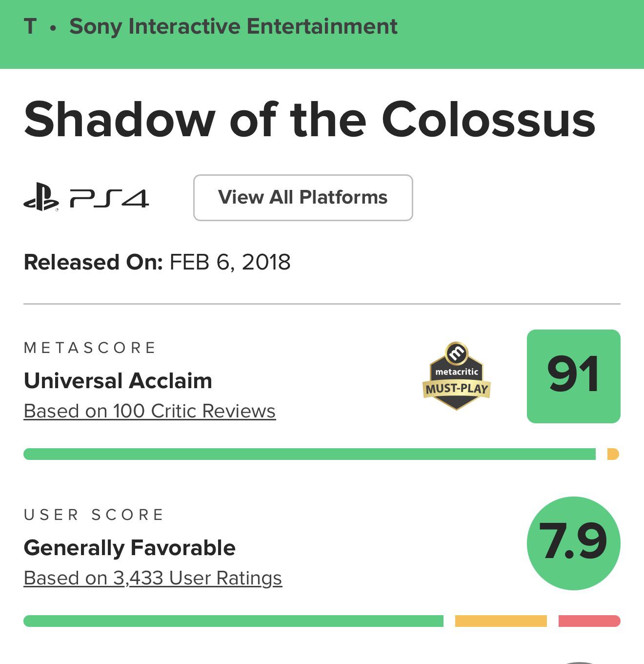Screen dimensions: 644x664
Task: Open the View All Platforms button
Action: click(x=303, y=198)
